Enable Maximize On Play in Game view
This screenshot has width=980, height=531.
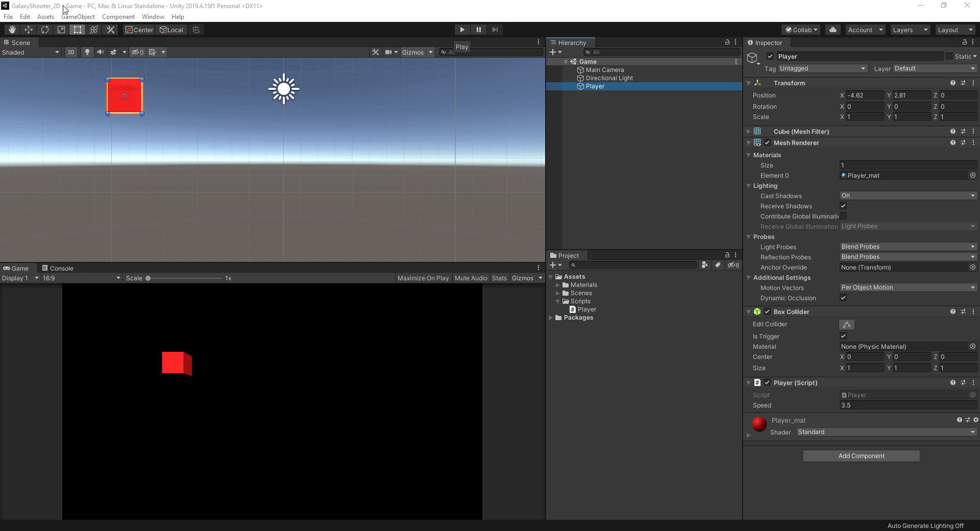click(x=423, y=278)
